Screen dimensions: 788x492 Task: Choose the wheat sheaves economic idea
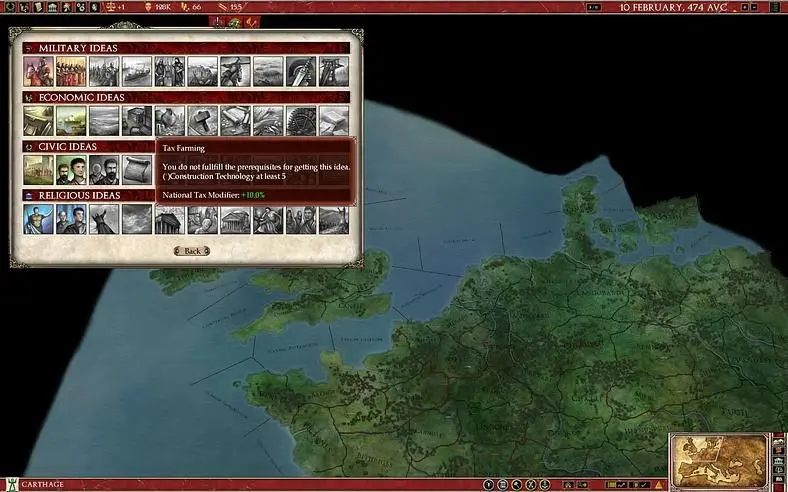point(268,121)
